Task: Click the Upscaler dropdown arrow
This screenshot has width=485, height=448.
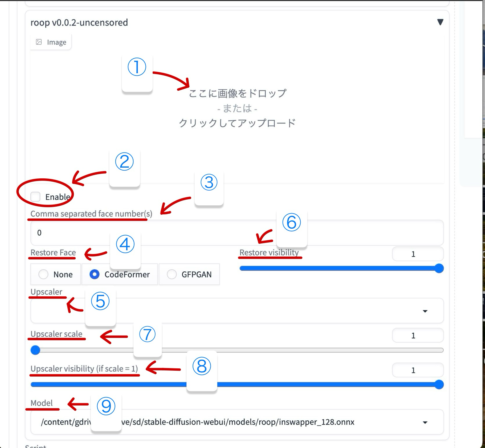Action: click(425, 311)
